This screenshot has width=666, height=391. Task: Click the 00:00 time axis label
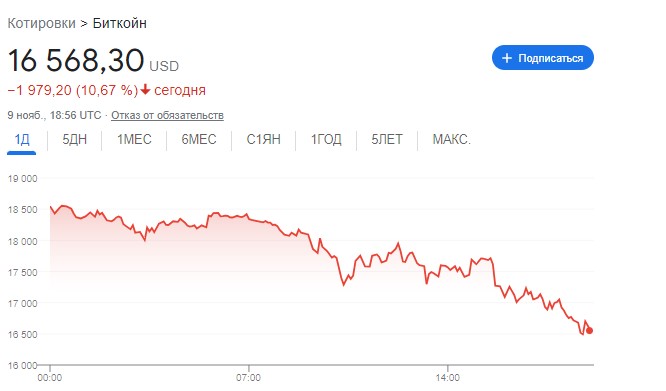point(50,377)
